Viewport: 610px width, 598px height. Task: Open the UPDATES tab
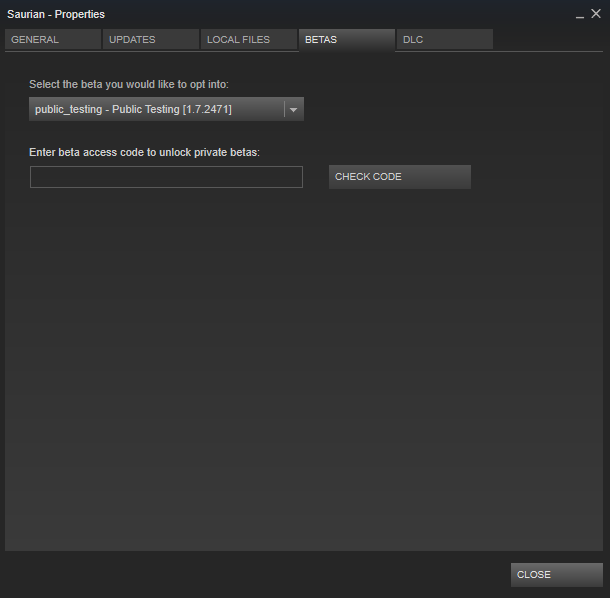click(x=151, y=39)
